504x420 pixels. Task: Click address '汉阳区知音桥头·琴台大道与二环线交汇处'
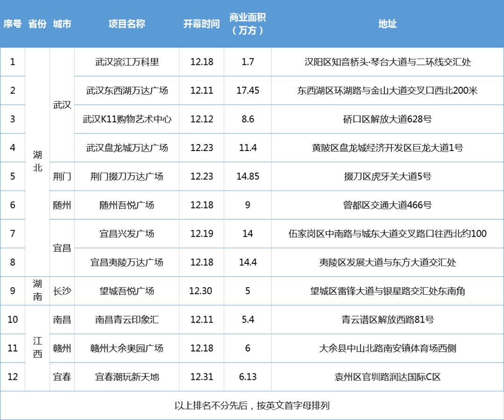click(x=388, y=62)
